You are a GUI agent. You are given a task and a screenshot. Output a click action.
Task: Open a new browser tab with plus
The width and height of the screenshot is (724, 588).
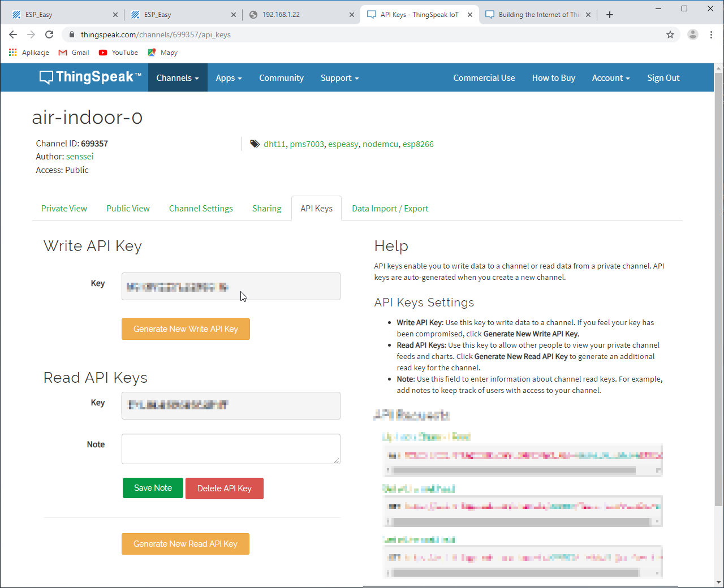(610, 15)
